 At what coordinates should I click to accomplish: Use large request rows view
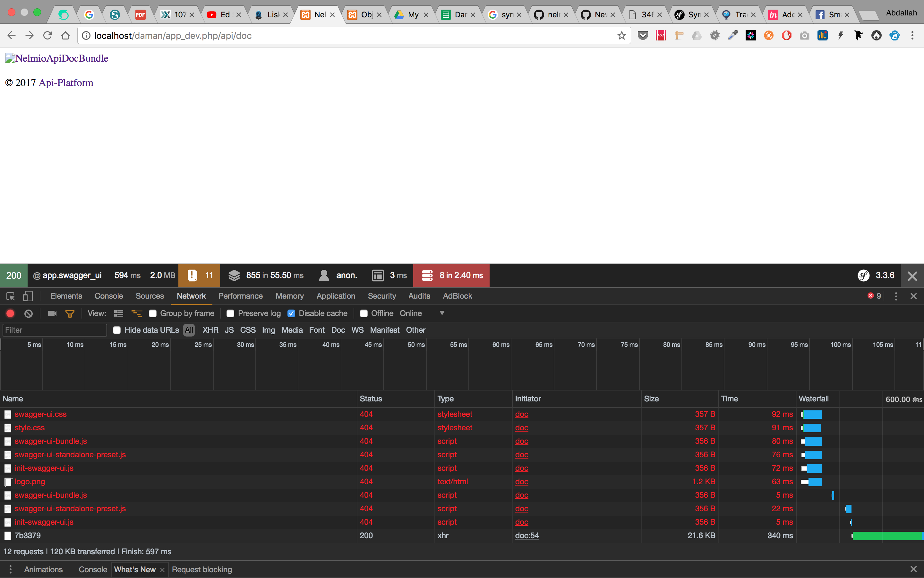point(119,313)
